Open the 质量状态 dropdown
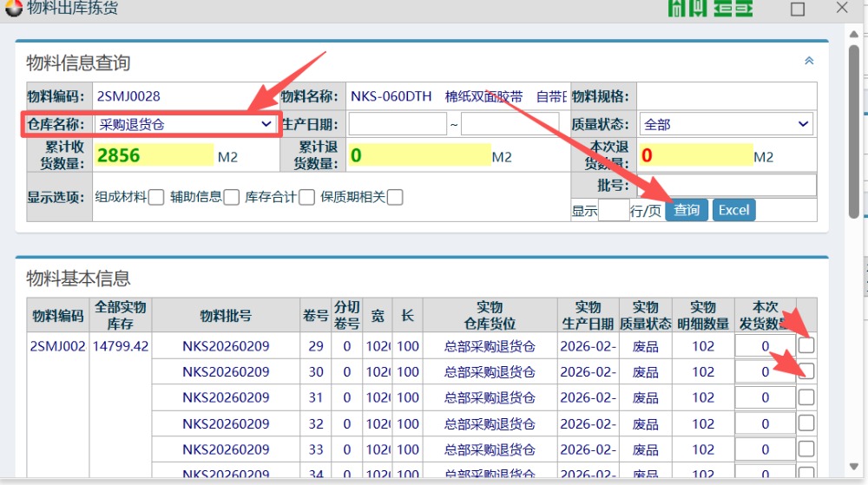This screenshot has height=485, width=868. (726, 124)
